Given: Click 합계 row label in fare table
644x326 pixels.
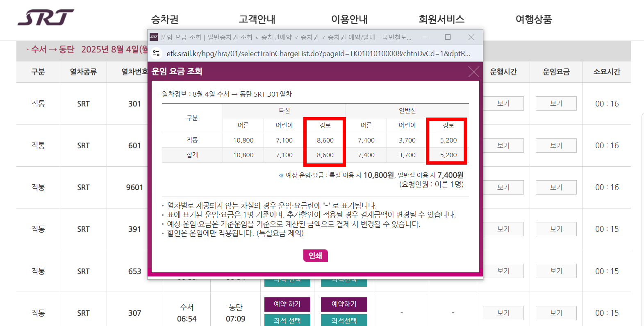Looking at the screenshot, I should (192, 155).
